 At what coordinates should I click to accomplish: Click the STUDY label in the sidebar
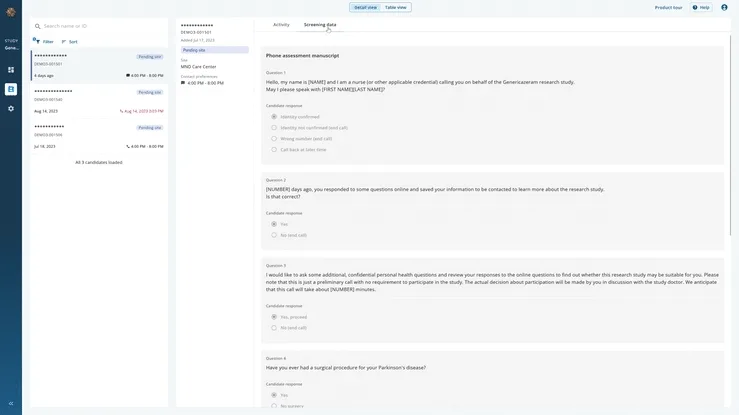coord(11,41)
